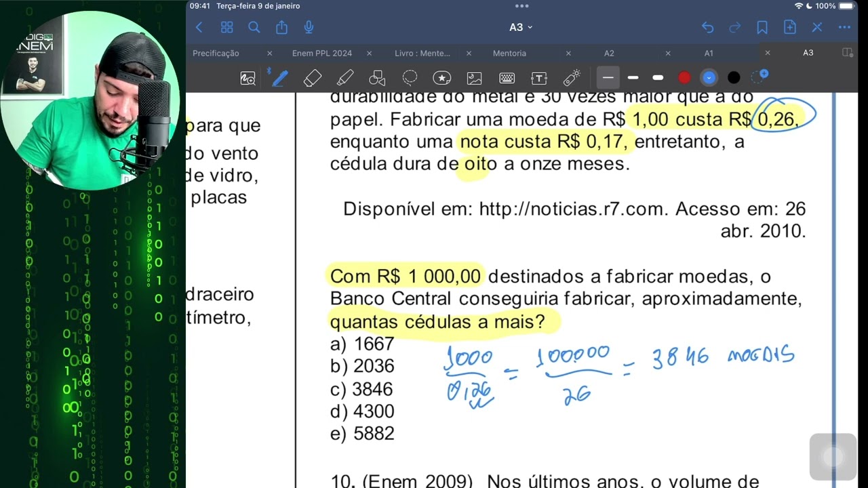
Task: Select the Shapes tool
Action: click(377, 78)
